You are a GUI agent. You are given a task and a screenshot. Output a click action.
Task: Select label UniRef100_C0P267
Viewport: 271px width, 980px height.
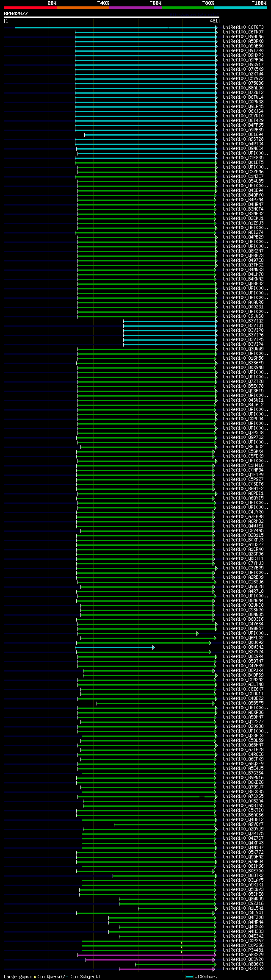(x=243, y=941)
